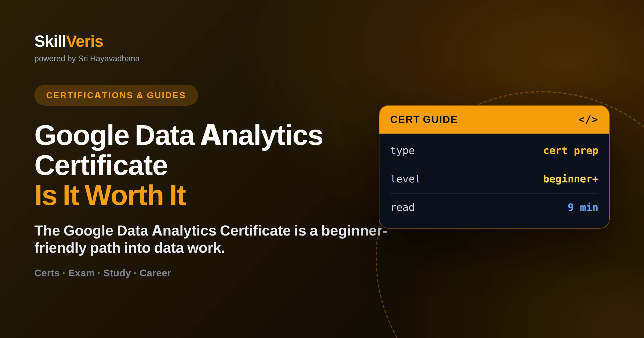Open the Google Data Analytics Certificate title
The image size is (644, 338).
(x=178, y=150)
